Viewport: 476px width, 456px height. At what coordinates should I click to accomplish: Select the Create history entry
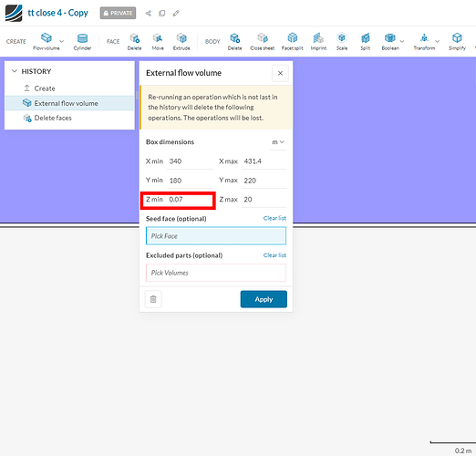pyautogui.click(x=45, y=88)
